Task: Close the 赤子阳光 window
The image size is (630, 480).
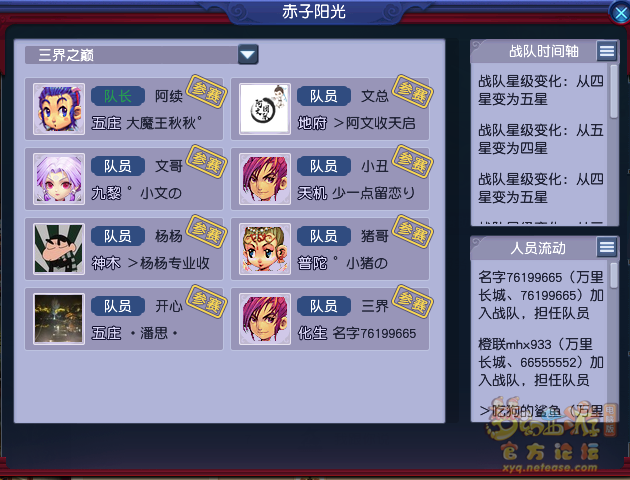Action: [x=620, y=13]
